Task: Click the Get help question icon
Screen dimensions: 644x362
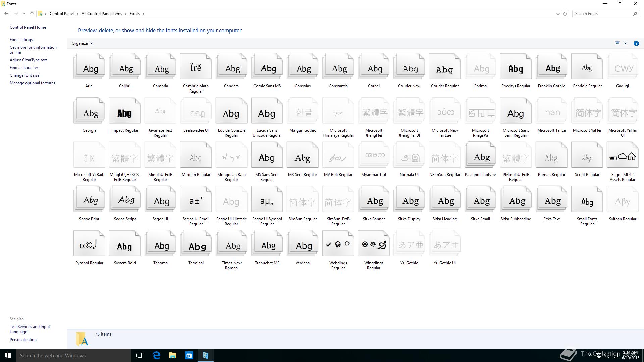Action: 636,43
